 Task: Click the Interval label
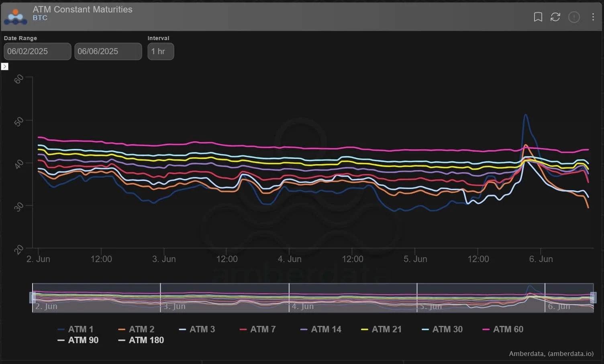tap(158, 38)
